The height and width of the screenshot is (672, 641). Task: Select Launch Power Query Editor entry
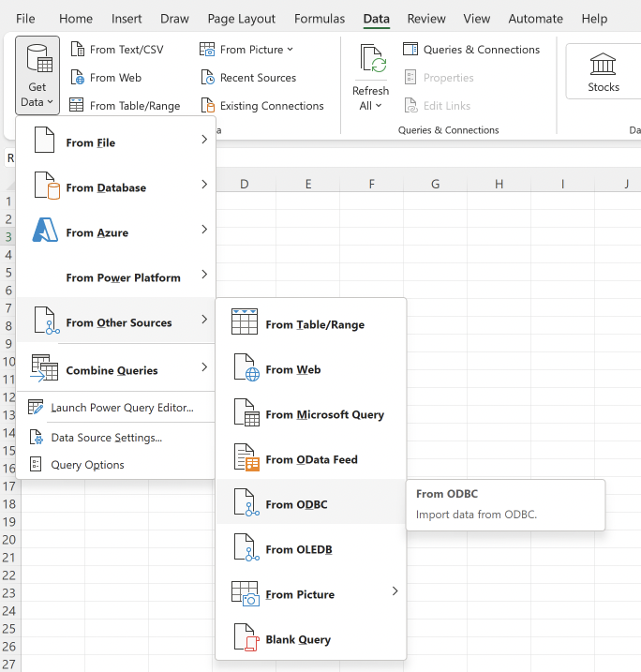pyautogui.click(x=115, y=407)
